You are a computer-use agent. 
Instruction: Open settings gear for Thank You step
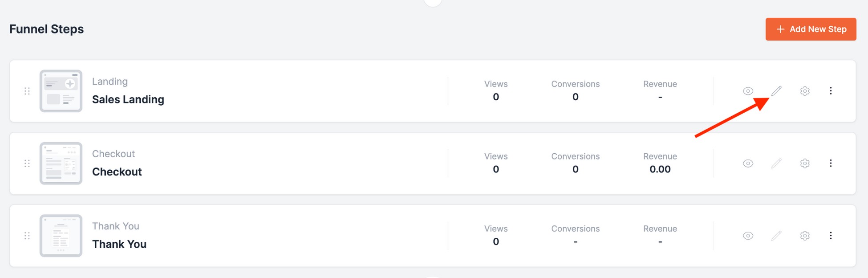[805, 236]
